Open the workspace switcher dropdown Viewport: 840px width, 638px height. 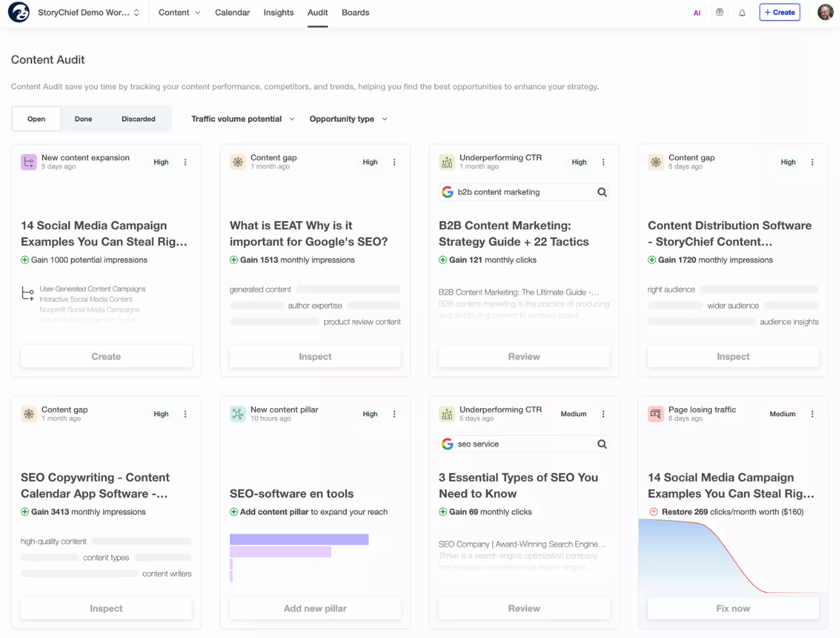(x=89, y=13)
